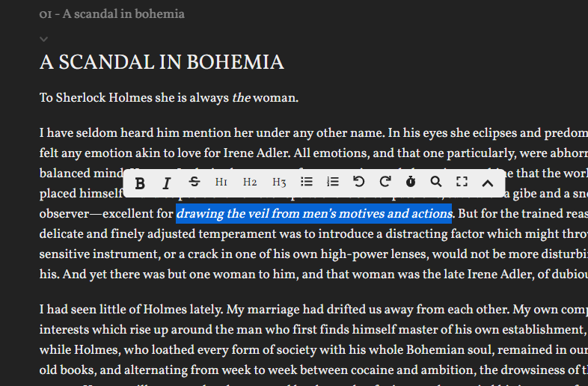Undo the last edit
Viewport: 588px width, 386px height.
[x=359, y=182]
